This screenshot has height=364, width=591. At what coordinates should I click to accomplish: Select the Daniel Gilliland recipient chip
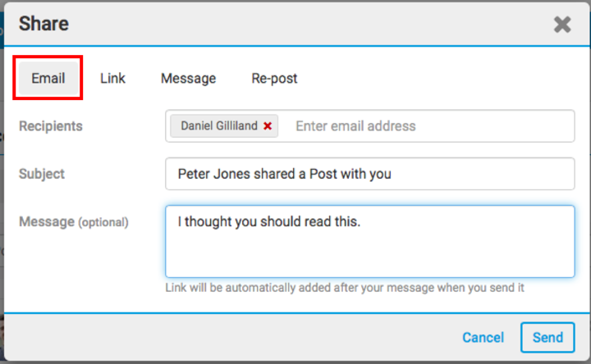click(218, 126)
